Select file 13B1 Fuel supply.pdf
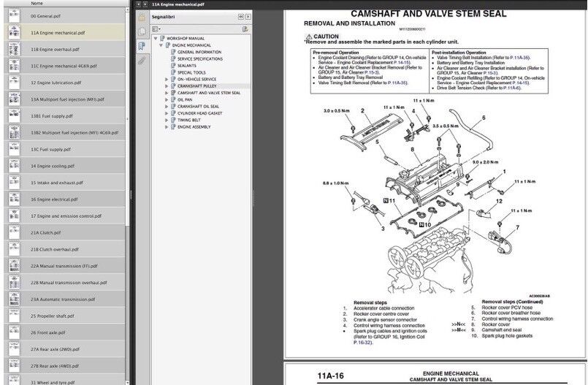Viewport: 588px width, 385px height. pyautogui.click(x=64, y=116)
